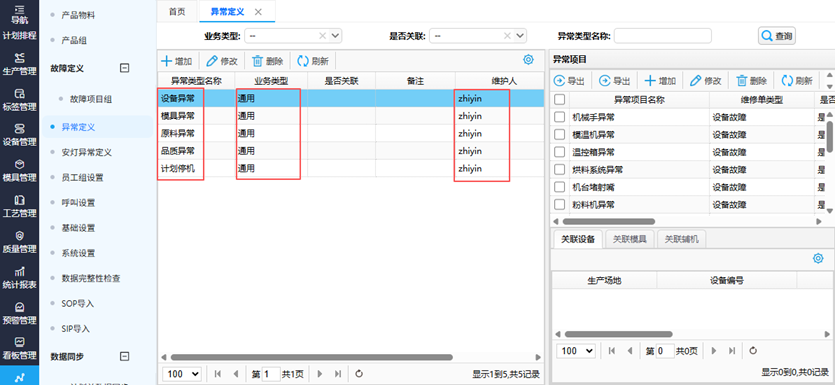Open 质量管理 module in the left bar
Image resolution: width=835 pixels, height=385 pixels.
20,242
